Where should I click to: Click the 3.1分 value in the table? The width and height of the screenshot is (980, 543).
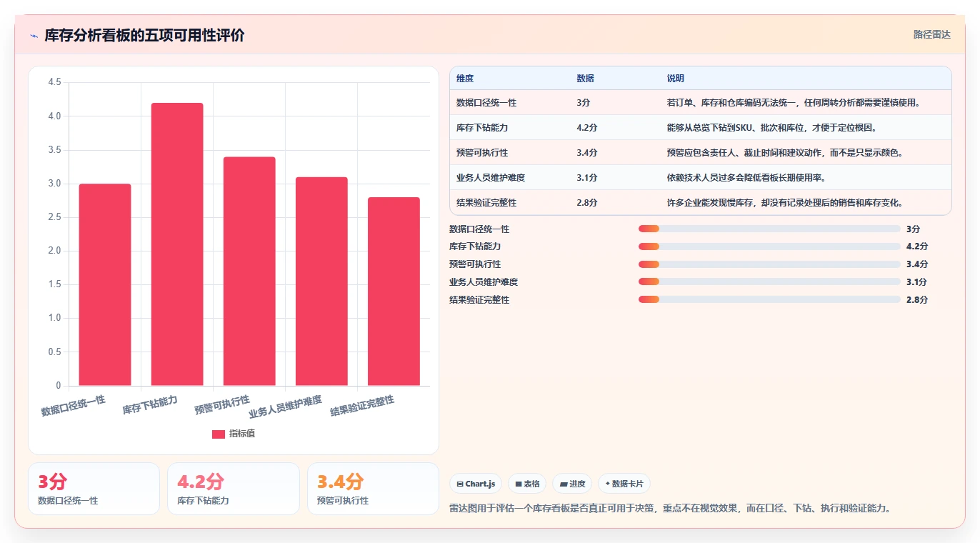coord(587,178)
